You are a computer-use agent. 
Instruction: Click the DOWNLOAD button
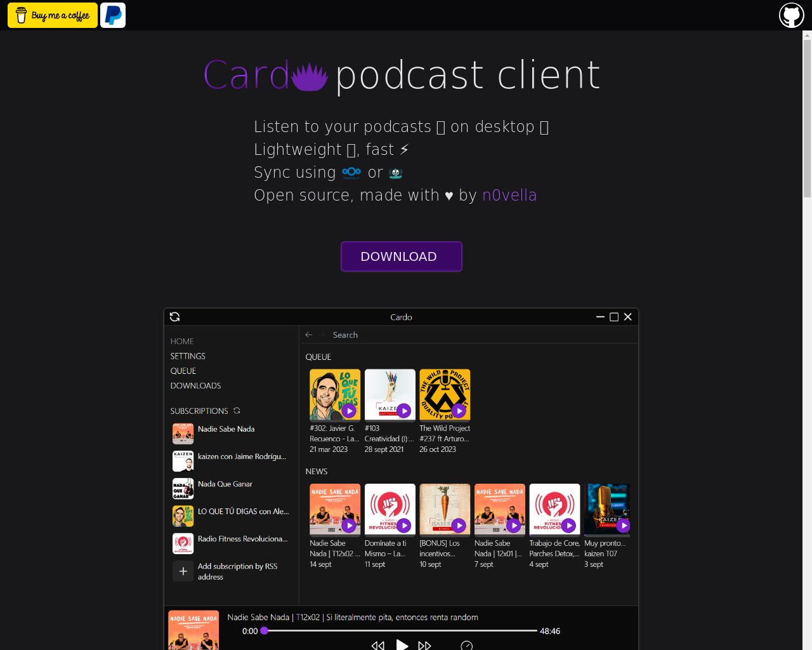[402, 256]
